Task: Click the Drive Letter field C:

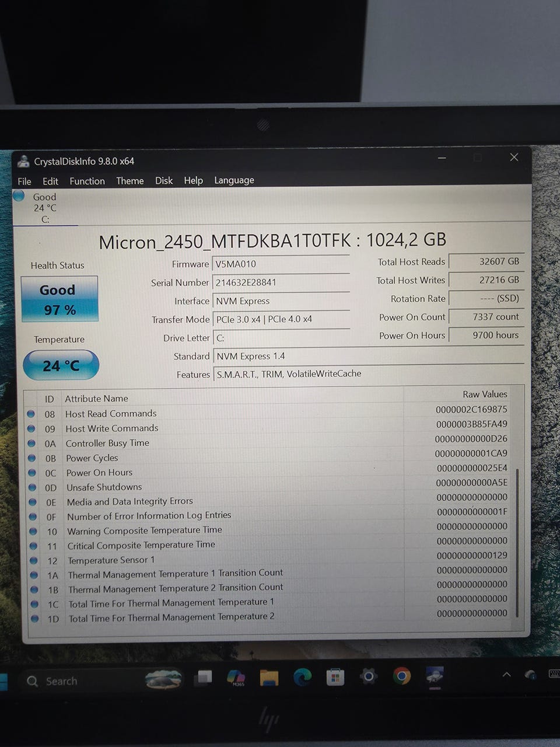Action: click(281, 338)
